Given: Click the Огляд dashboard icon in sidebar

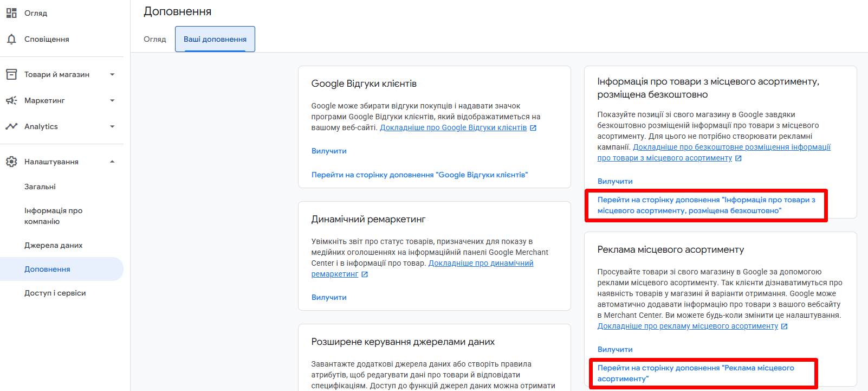Looking at the screenshot, I should coord(11,13).
